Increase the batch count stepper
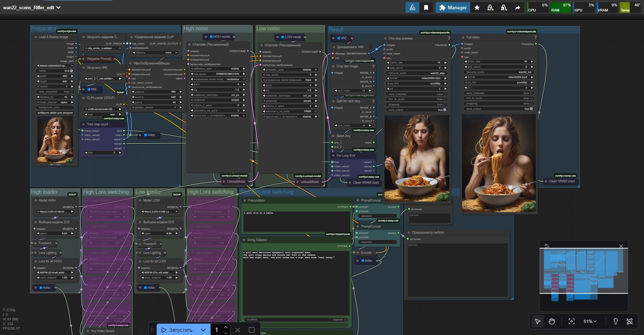The width and height of the screenshot is (644, 335). (226, 327)
